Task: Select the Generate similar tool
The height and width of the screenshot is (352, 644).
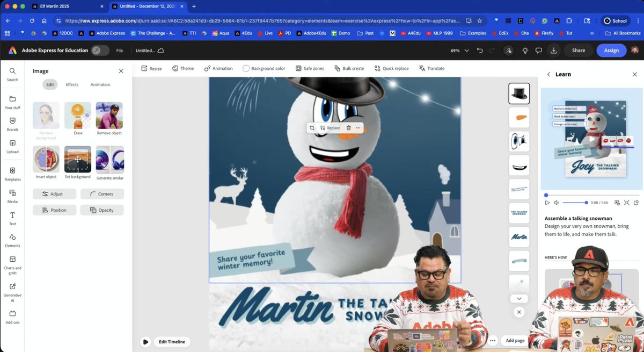Action: (110, 163)
